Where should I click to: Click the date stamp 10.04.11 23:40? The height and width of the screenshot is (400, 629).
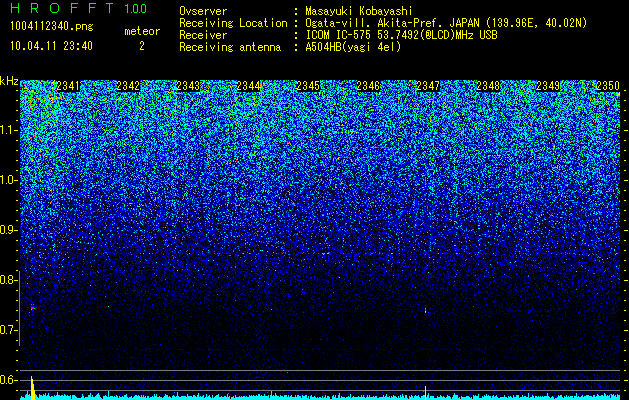51,46
